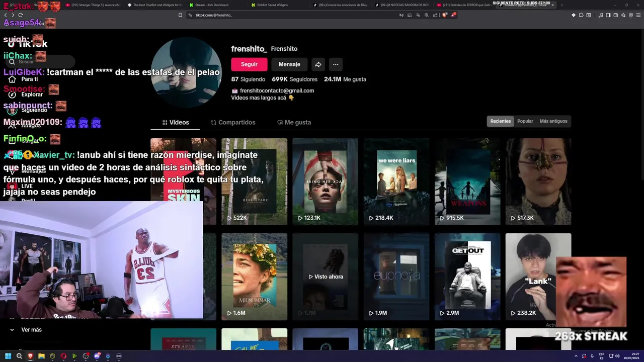
Task: Open the three-dots more options on profile
Action: tap(336, 64)
